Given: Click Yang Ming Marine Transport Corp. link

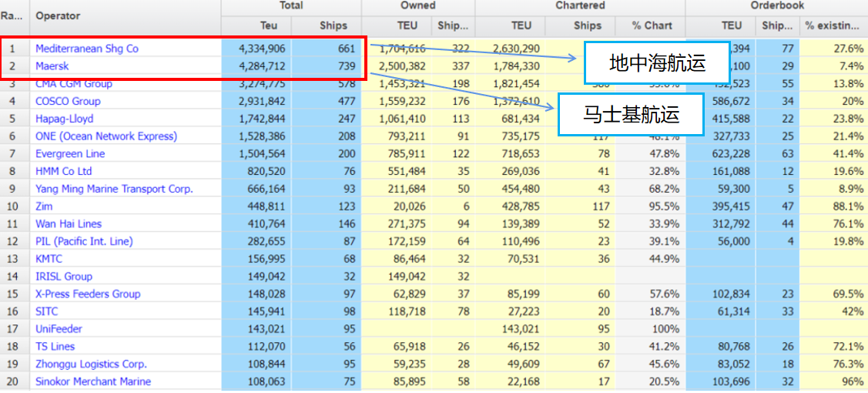Looking at the screenshot, I should 114,189.
